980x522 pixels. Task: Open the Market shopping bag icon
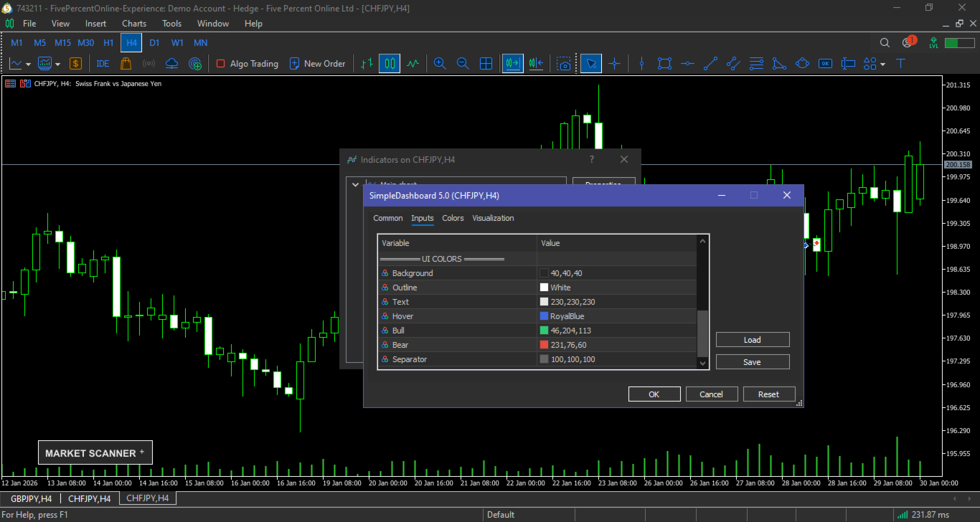[x=126, y=64]
